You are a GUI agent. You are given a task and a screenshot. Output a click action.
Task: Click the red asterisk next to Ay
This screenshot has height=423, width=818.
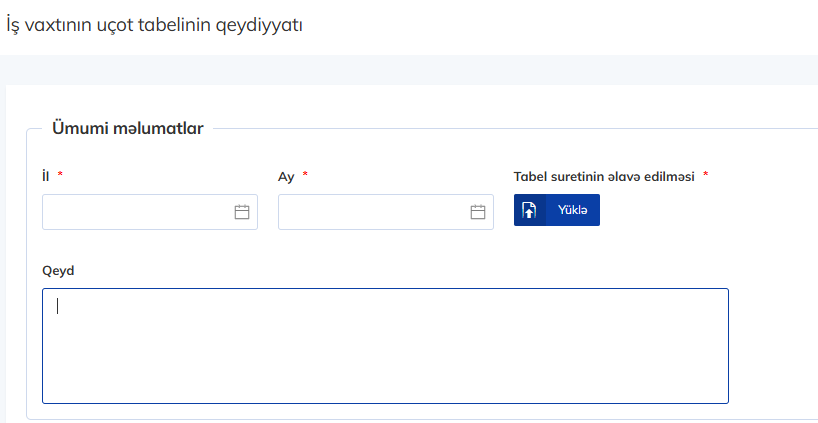pos(305,175)
